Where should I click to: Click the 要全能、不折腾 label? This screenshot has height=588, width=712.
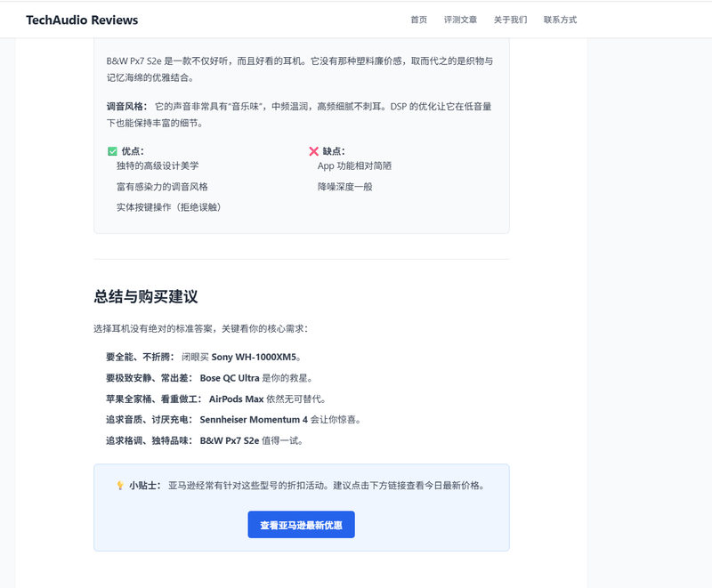pyautogui.click(x=140, y=357)
